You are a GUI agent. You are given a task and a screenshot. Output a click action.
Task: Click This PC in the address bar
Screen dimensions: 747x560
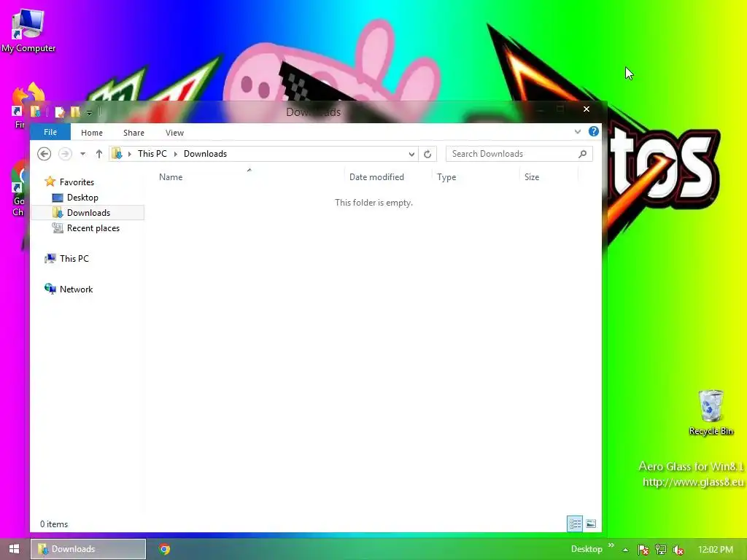(152, 153)
